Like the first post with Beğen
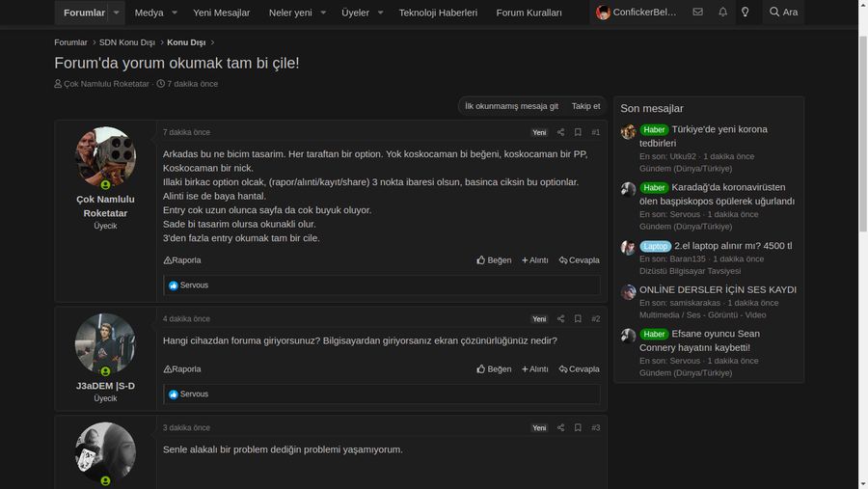Screen dimensions: 868x489 [x=494, y=260]
